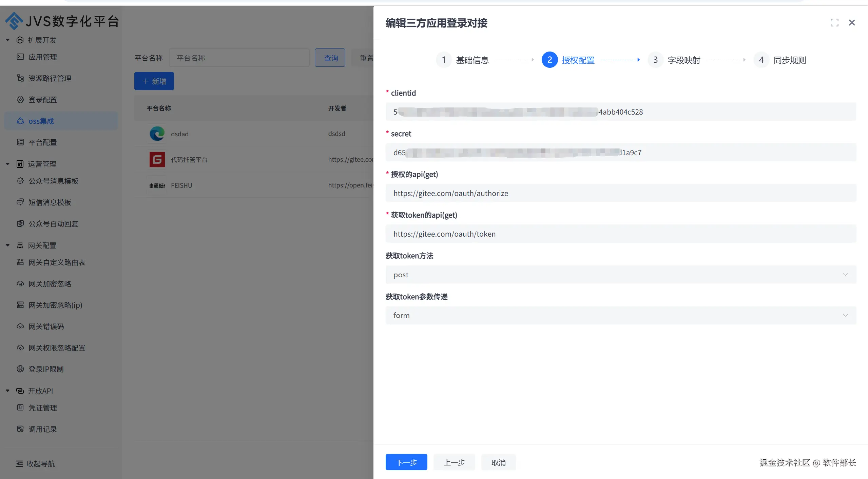Click the Edge browser icon beside dsdad
This screenshot has width=868, height=479.
tap(157, 134)
